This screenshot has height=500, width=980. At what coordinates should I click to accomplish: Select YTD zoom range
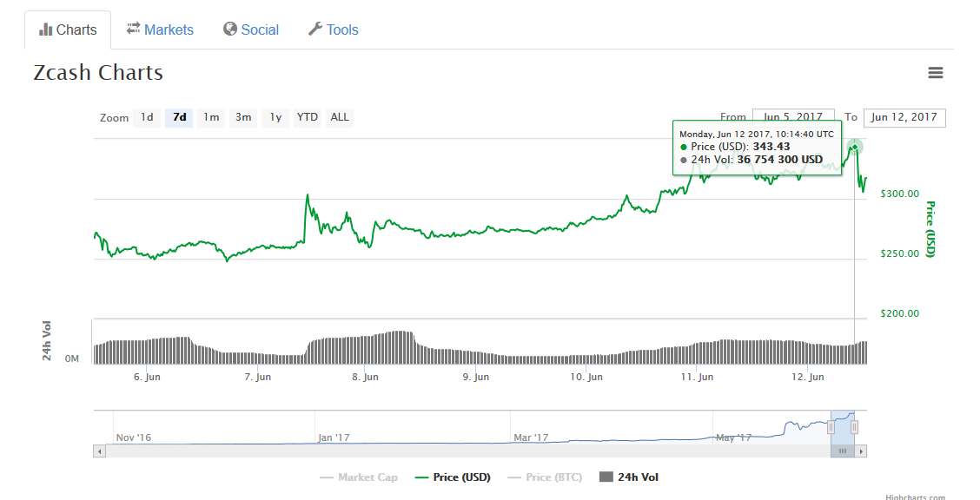point(308,117)
